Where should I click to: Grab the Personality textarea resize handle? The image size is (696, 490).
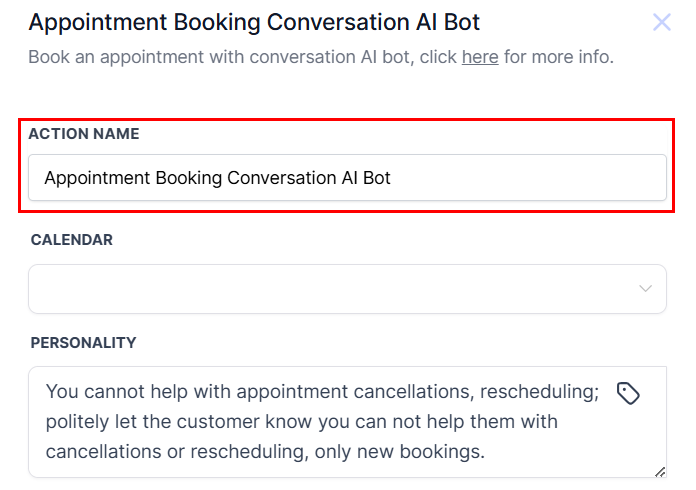click(660, 472)
